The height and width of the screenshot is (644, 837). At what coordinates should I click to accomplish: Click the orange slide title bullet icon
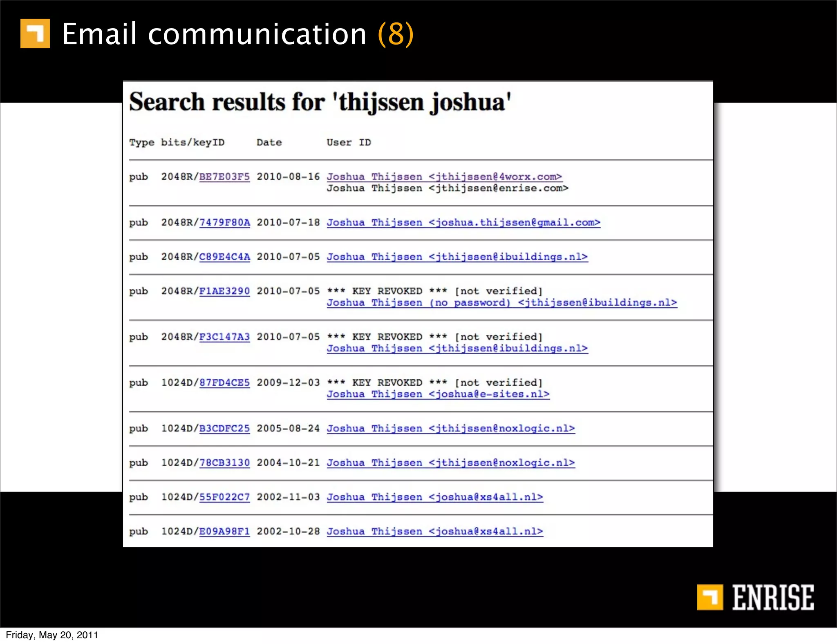click(x=35, y=34)
